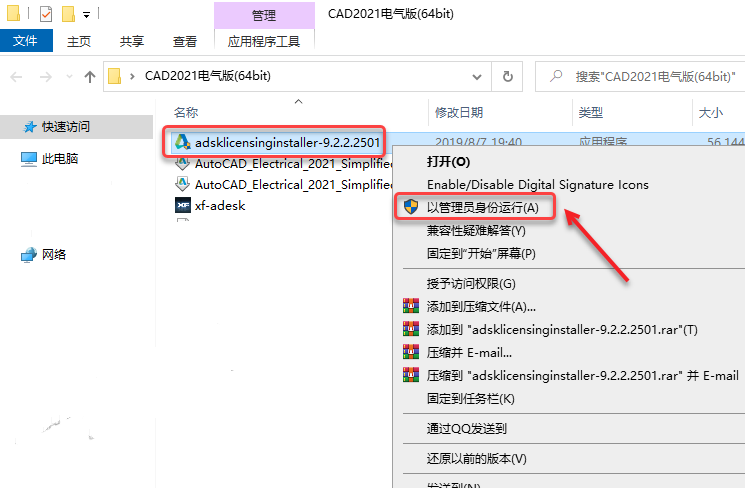Click the Quick access star icon

point(30,127)
